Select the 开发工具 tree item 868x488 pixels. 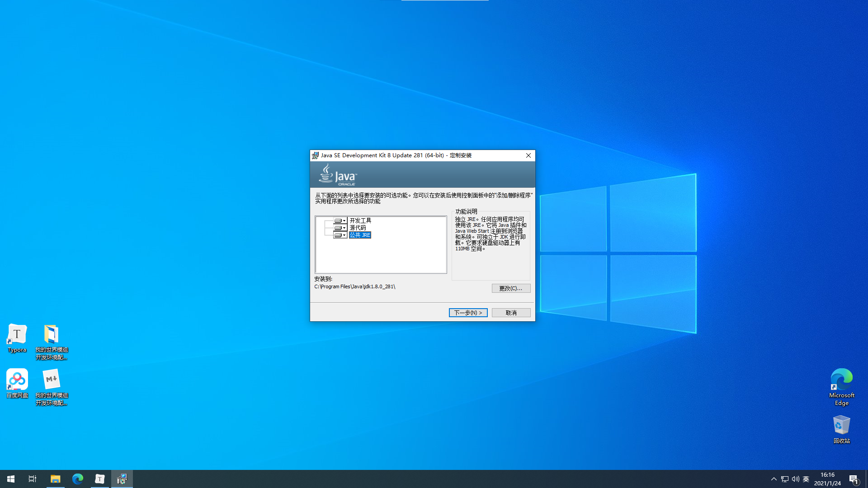(x=360, y=221)
